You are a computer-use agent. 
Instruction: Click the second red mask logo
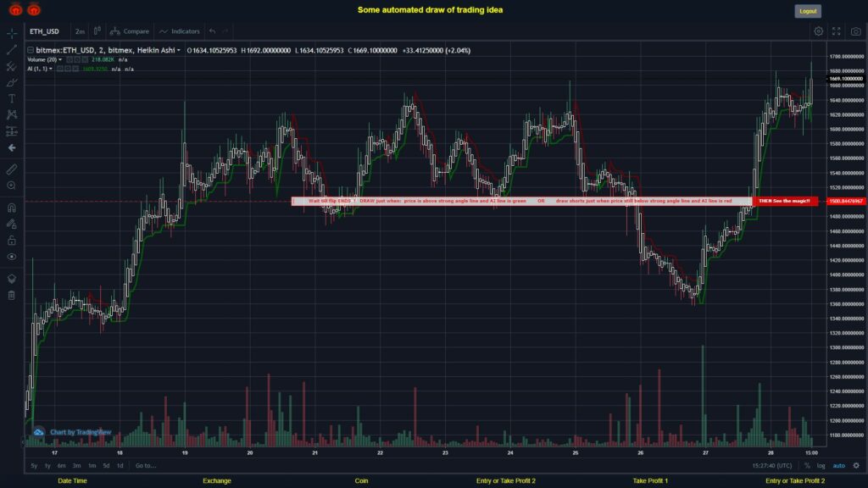(x=34, y=9)
